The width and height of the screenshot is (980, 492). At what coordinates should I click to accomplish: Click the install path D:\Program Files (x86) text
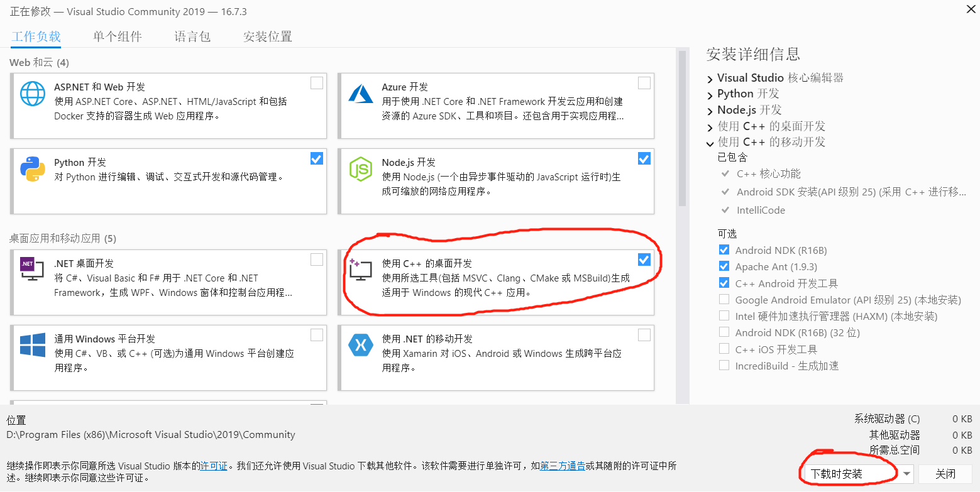click(151, 434)
